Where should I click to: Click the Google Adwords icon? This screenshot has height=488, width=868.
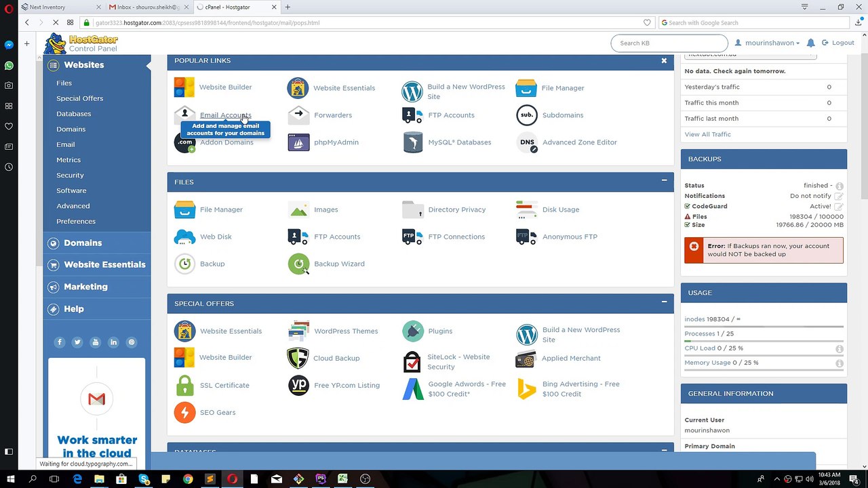(413, 389)
